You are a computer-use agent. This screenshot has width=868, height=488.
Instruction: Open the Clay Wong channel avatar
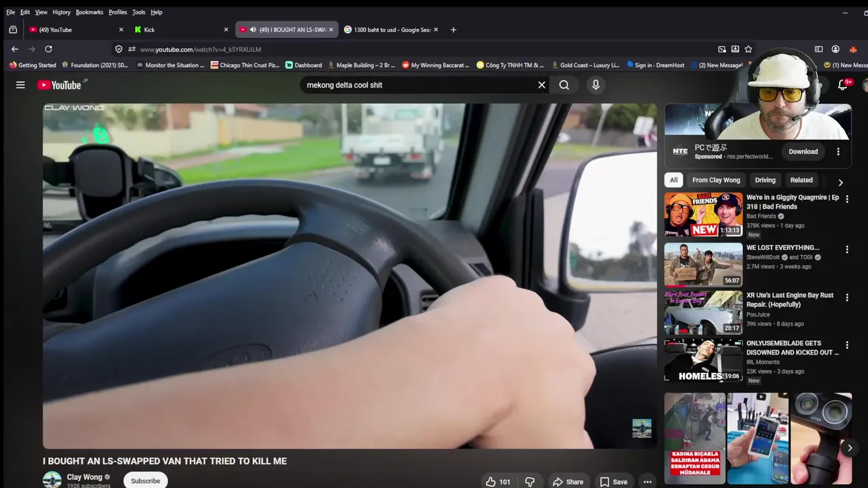click(52, 481)
